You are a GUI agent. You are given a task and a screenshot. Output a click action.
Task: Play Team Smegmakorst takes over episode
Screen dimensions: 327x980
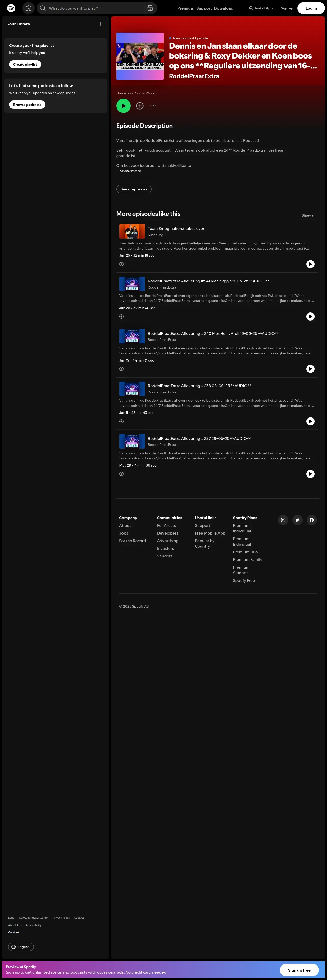point(311,264)
